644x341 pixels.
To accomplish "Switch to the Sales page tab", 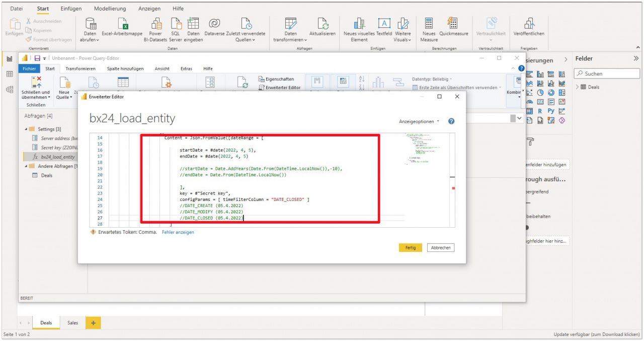I will pos(73,323).
